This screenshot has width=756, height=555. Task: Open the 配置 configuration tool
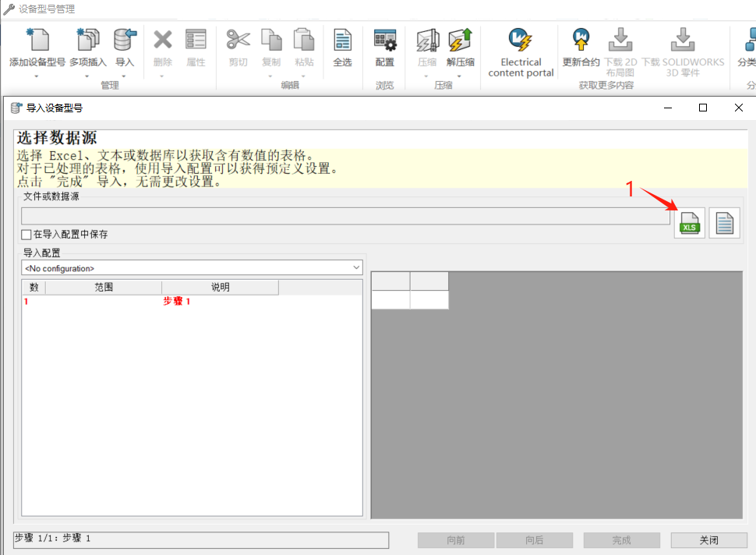[x=385, y=41]
